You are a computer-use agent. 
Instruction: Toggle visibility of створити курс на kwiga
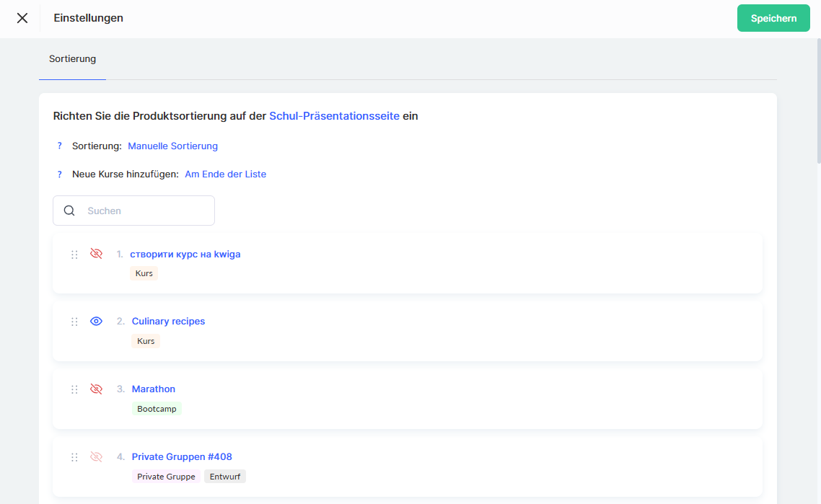[x=96, y=254]
